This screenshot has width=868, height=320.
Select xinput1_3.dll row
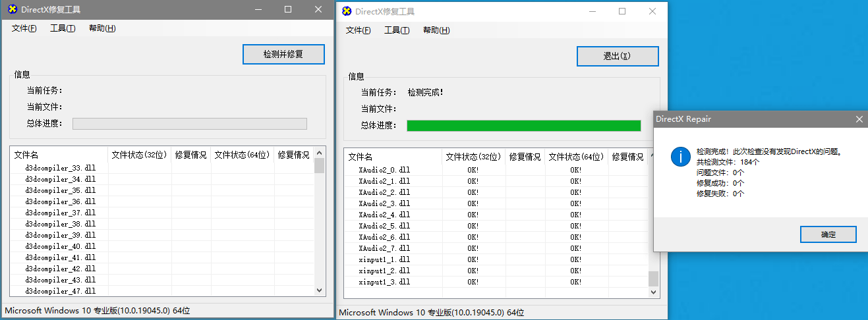pyautogui.click(x=496, y=282)
